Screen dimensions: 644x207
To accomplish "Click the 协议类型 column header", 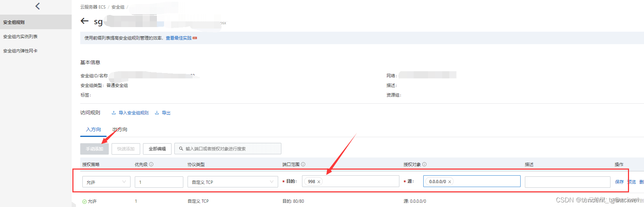I will click(x=196, y=164).
